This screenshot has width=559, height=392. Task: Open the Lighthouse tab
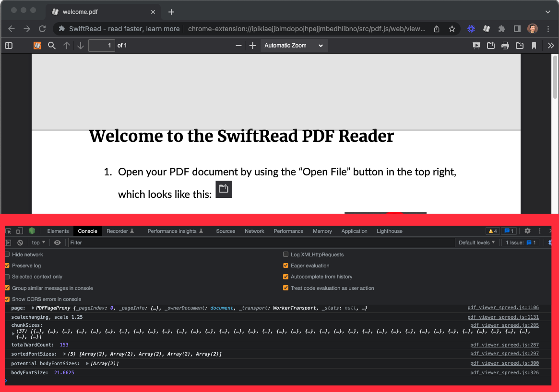click(x=389, y=231)
